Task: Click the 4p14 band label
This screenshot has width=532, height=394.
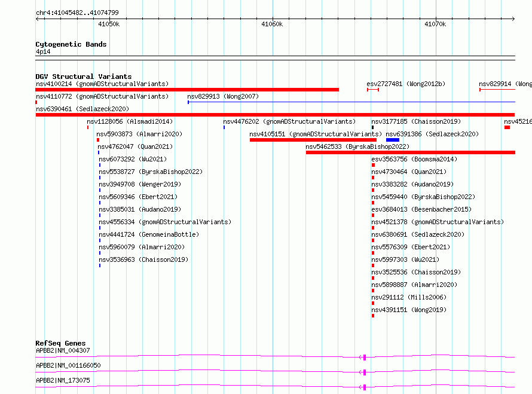Action: (x=43, y=51)
